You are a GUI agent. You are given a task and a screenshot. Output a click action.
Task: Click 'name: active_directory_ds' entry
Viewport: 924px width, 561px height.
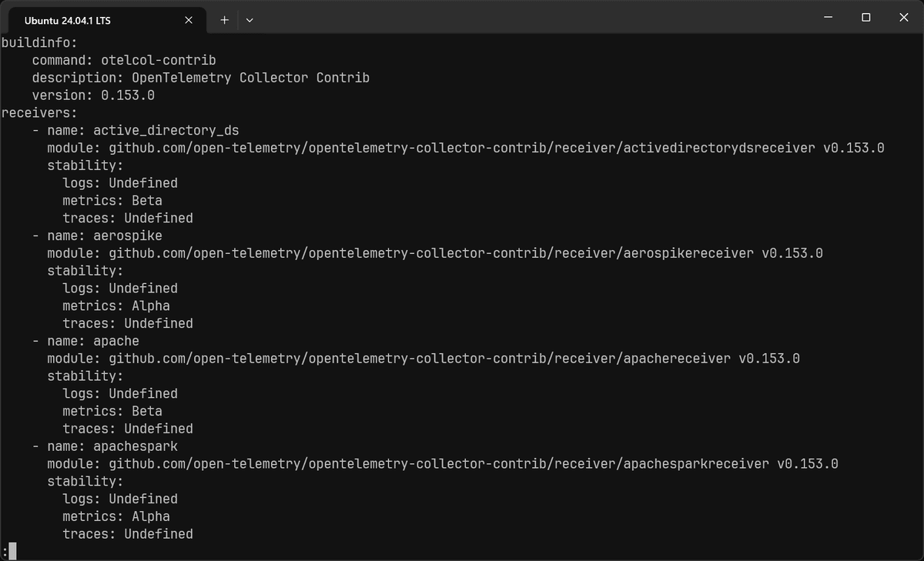click(143, 130)
